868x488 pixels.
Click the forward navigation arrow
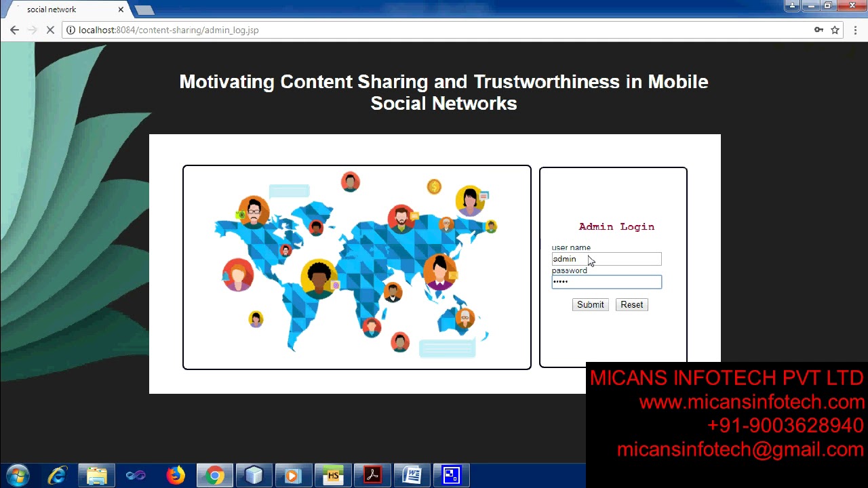click(x=32, y=30)
